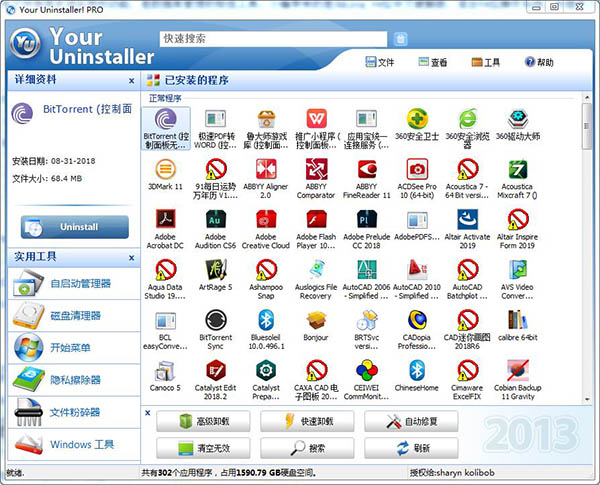This screenshot has height=485, width=600.
Task: Open the 查看 menu
Action: (x=432, y=62)
